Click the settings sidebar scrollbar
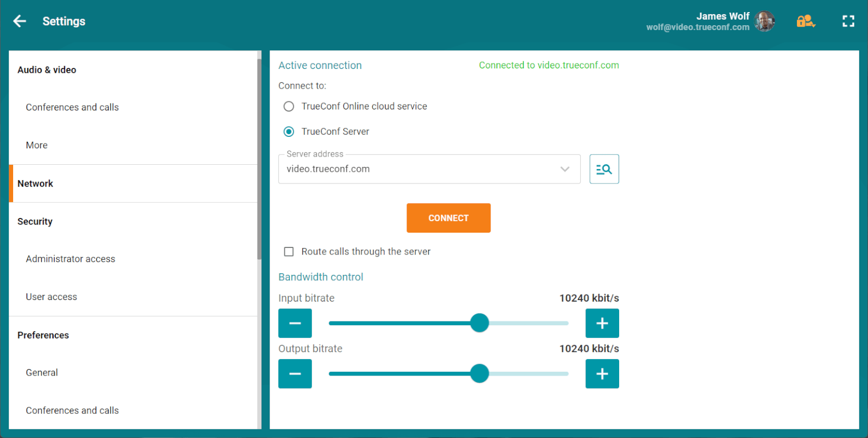 click(x=259, y=159)
